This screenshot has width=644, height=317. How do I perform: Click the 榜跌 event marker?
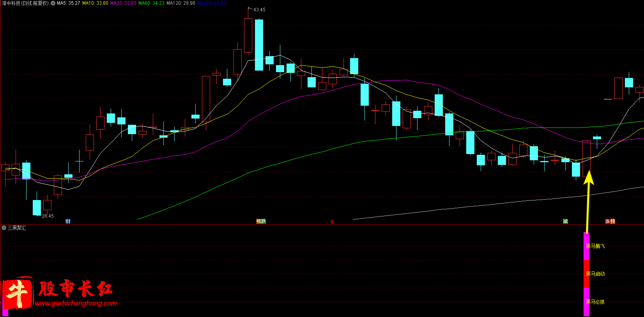click(x=261, y=221)
